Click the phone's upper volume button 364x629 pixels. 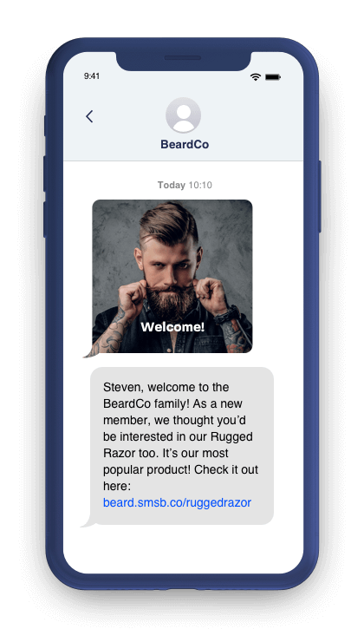coord(44,174)
